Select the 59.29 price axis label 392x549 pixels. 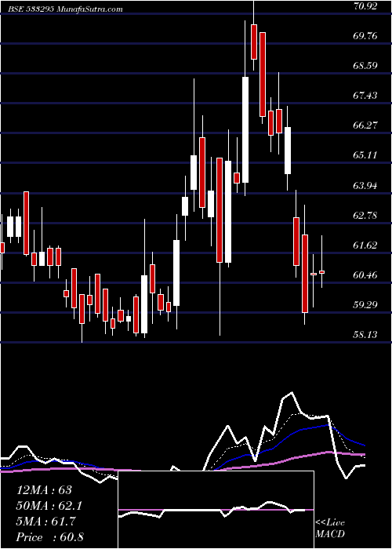365,304
